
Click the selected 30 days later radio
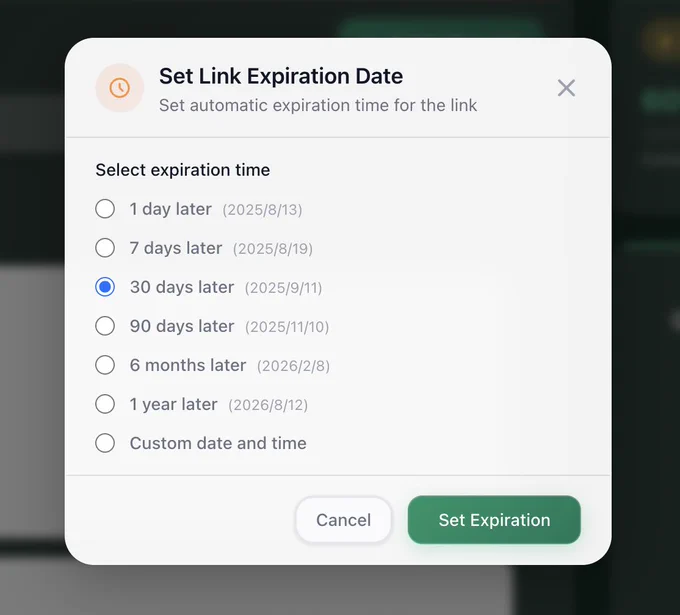pos(105,287)
